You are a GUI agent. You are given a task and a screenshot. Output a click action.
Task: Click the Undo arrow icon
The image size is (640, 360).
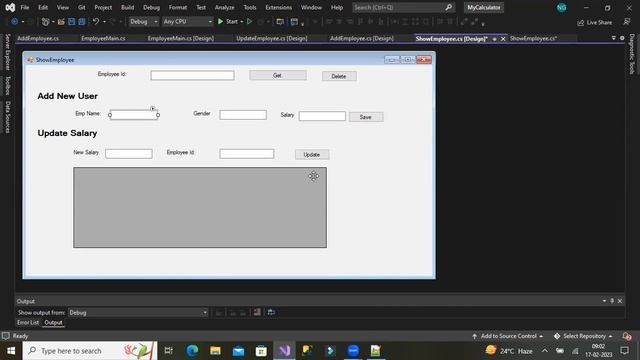click(x=96, y=22)
